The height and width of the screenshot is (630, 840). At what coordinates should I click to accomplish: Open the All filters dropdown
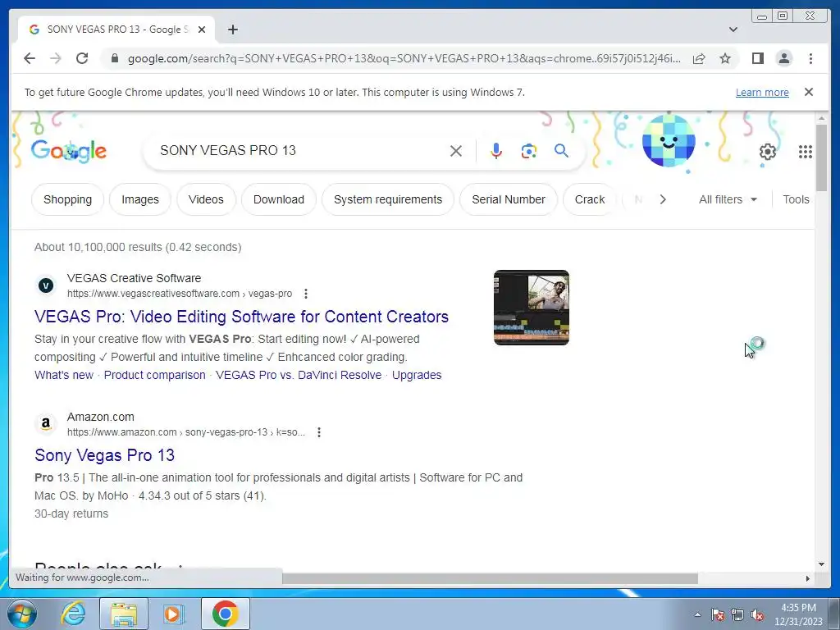(728, 199)
